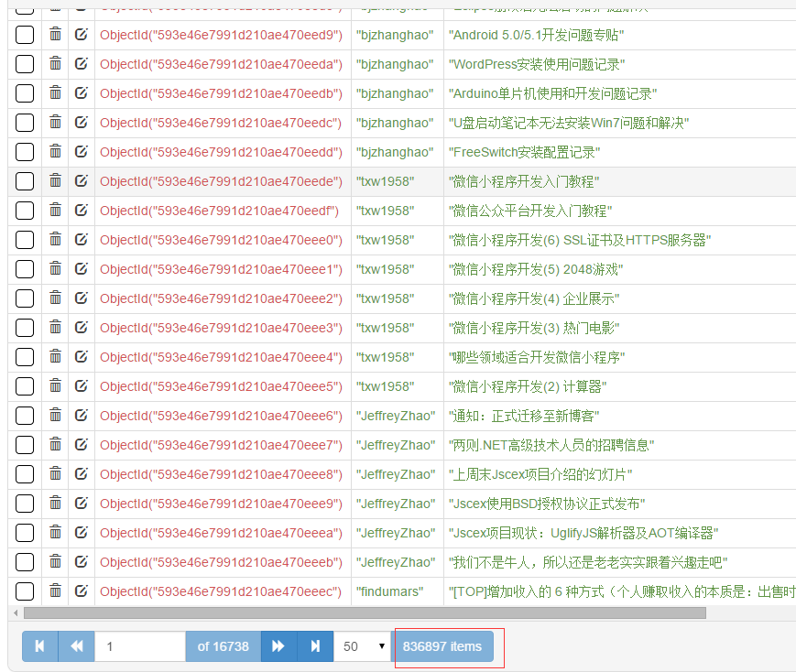
Task: Check the box for row ending eee4
Action: [x=25, y=357]
